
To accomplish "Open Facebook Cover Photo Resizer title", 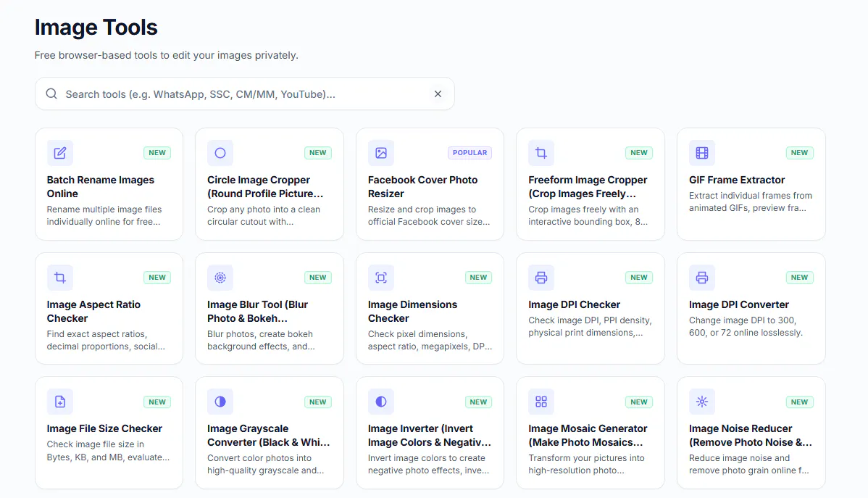I will (x=423, y=187).
